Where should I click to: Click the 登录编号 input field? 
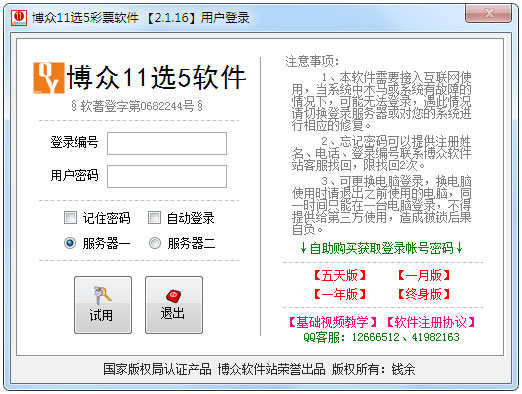coord(167,144)
